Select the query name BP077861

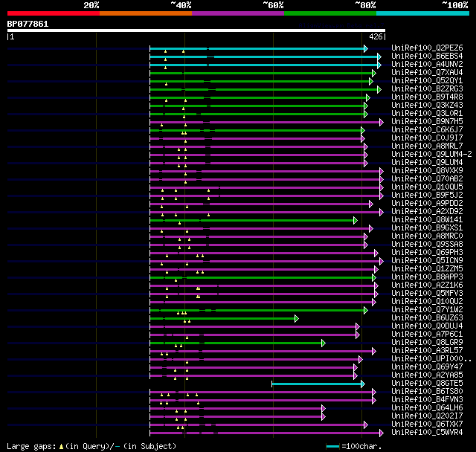pyautogui.click(x=28, y=24)
